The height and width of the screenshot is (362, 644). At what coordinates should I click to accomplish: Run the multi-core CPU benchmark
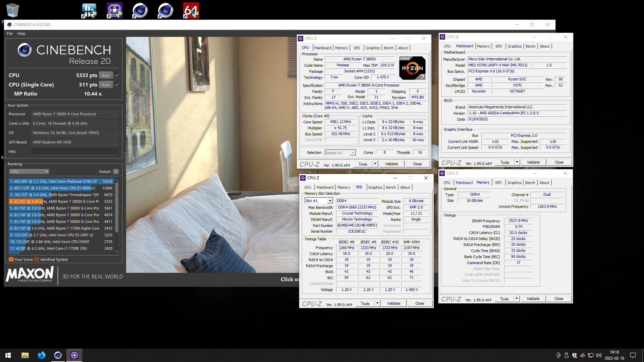106,75
